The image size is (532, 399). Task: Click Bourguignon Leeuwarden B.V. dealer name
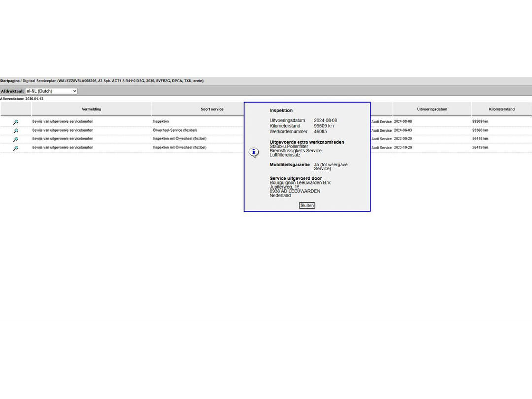click(300, 183)
